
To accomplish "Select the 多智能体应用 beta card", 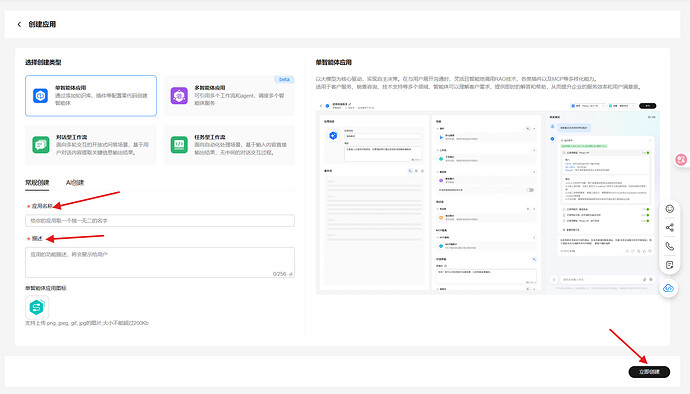I will pyautogui.click(x=229, y=96).
